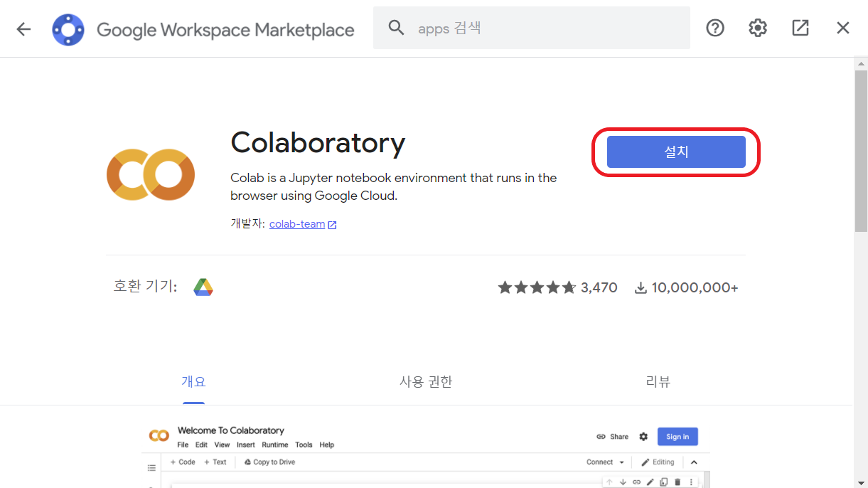Expand Connect dropdown arrow in preview
Viewport: 868px width, 488px height.
coord(622,462)
